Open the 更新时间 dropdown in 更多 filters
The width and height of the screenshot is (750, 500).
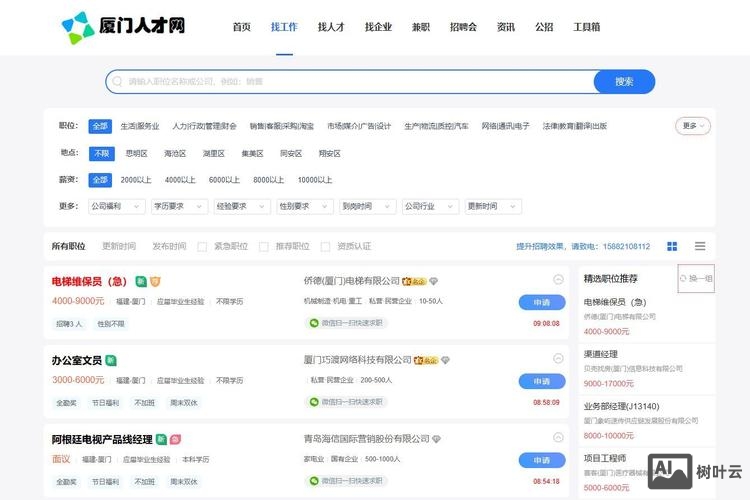coord(493,206)
